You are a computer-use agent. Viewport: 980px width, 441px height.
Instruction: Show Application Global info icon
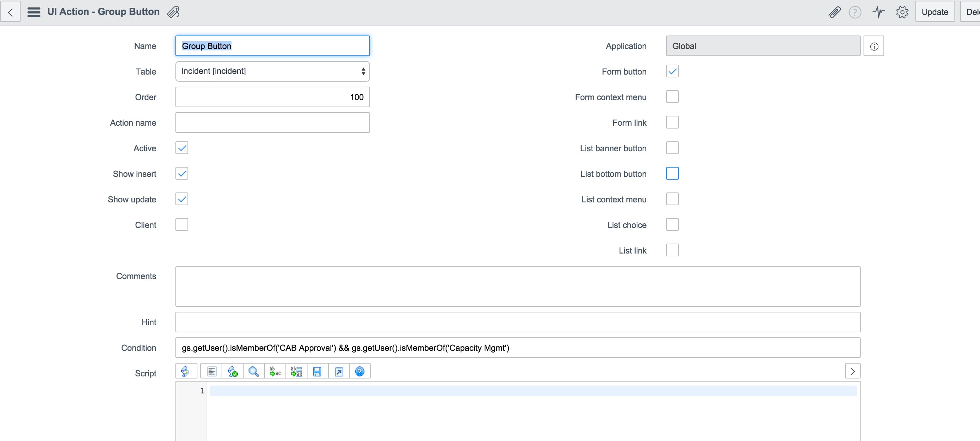point(874,46)
